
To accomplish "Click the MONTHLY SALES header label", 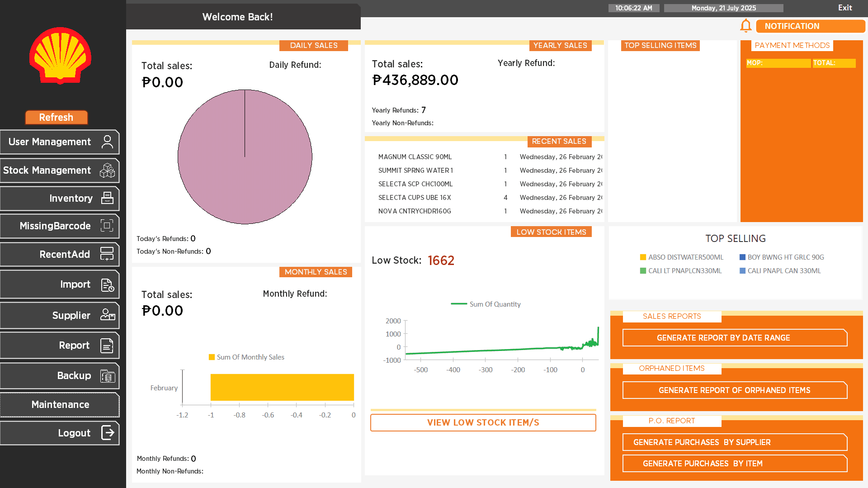I will [316, 272].
